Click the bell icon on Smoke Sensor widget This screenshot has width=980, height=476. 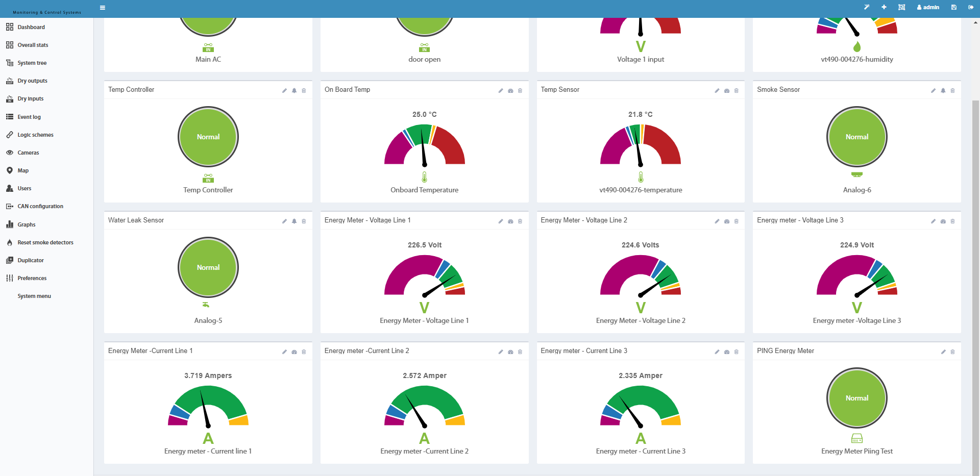tap(943, 91)
